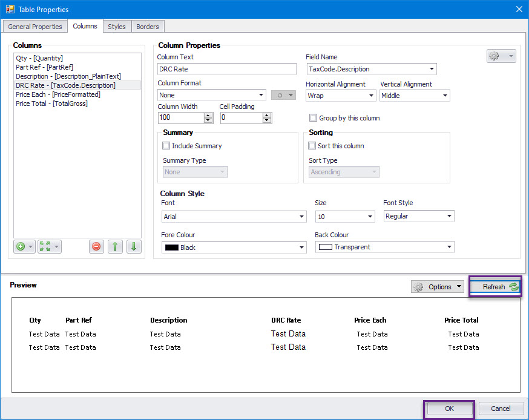The height and width of the screenshot is (420, 529).
Task: Open the General Properties tab
Action: [x=34, y=26]
